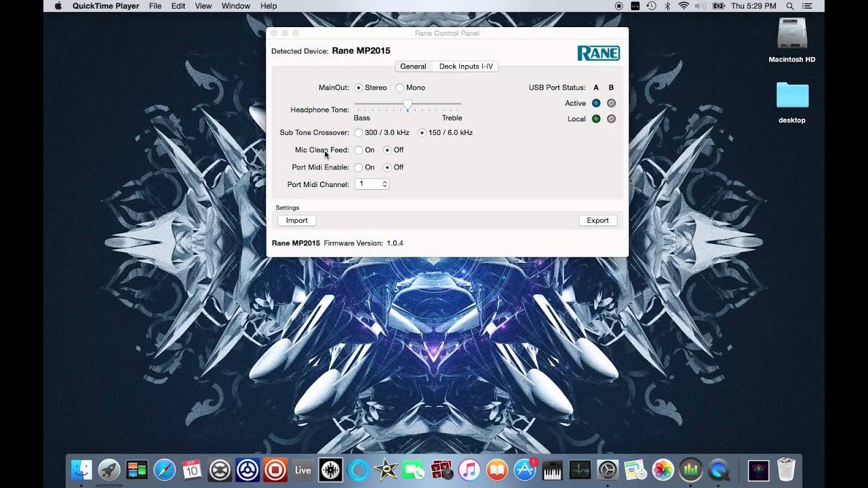
Task: Click USB Port B Local indicator
Action: (x=611, y=119)
